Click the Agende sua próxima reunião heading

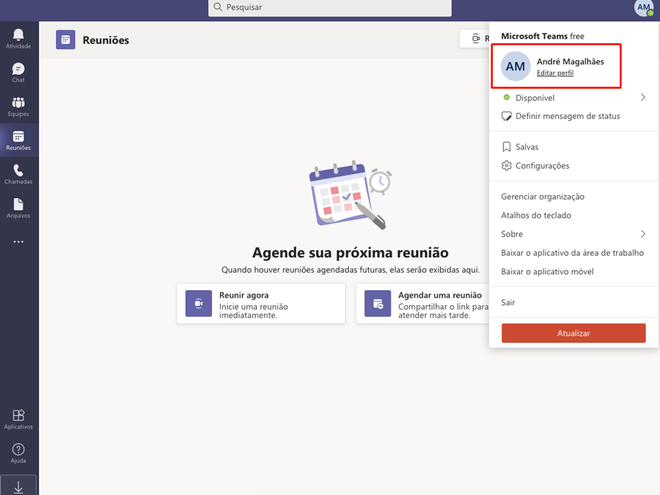click(350, 253)
